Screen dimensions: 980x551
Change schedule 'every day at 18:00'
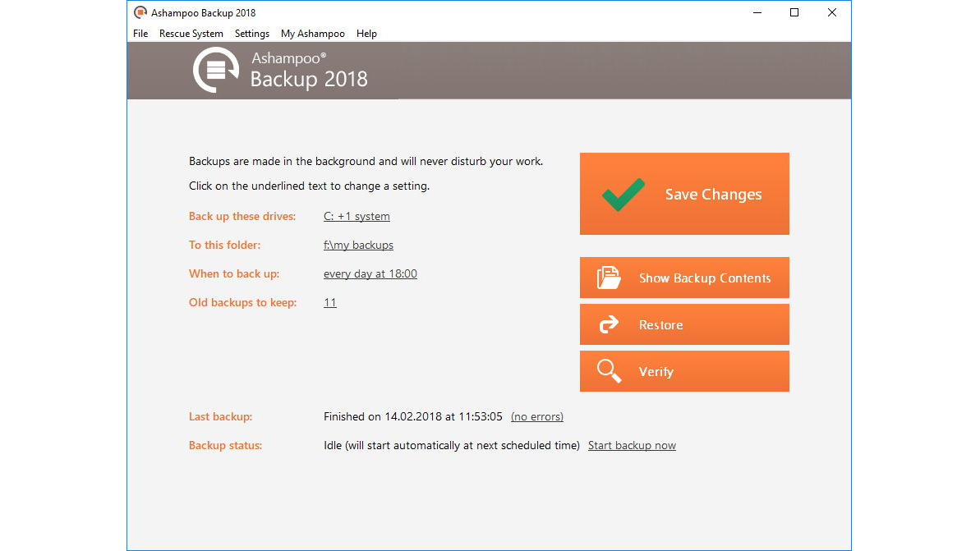tap(370, 273)
